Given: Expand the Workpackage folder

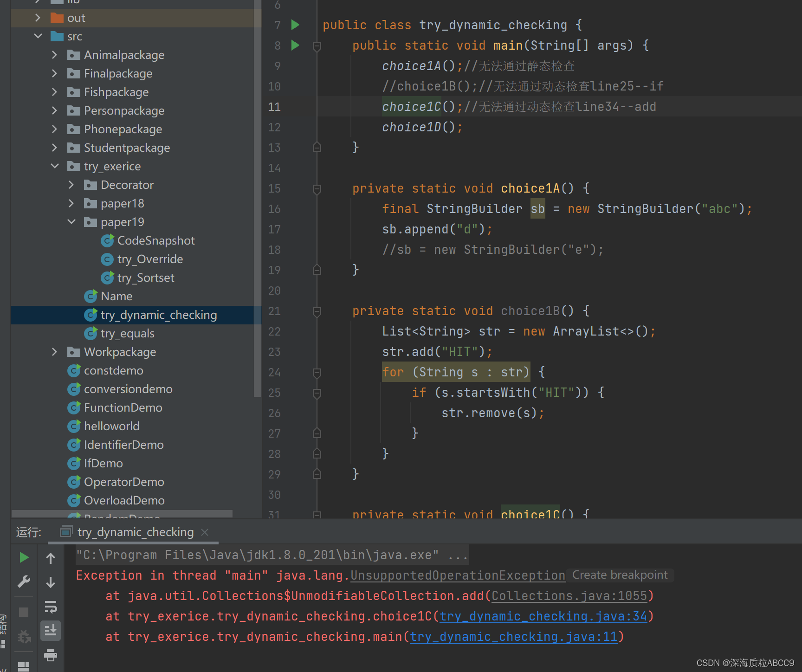Looking at the screenshot, I should 54,352.
